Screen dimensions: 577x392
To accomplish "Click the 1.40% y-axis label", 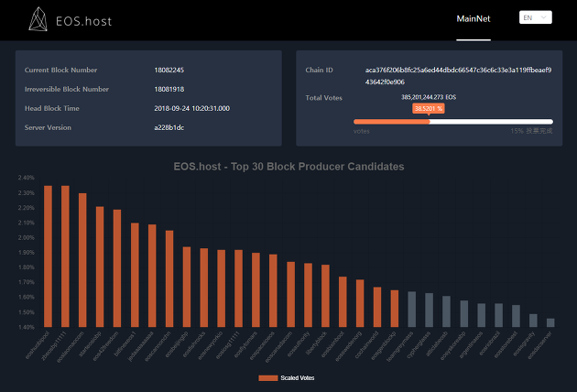I will coord(27,327).
